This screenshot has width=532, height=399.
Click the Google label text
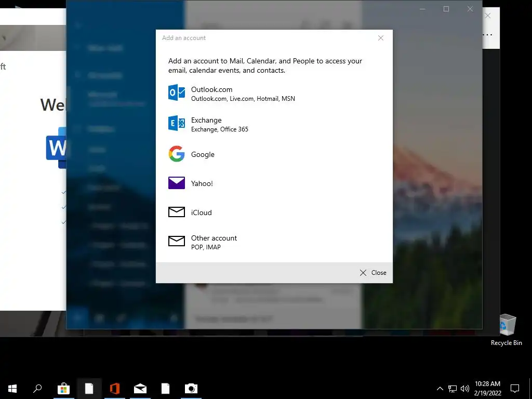tap(203, 155)
